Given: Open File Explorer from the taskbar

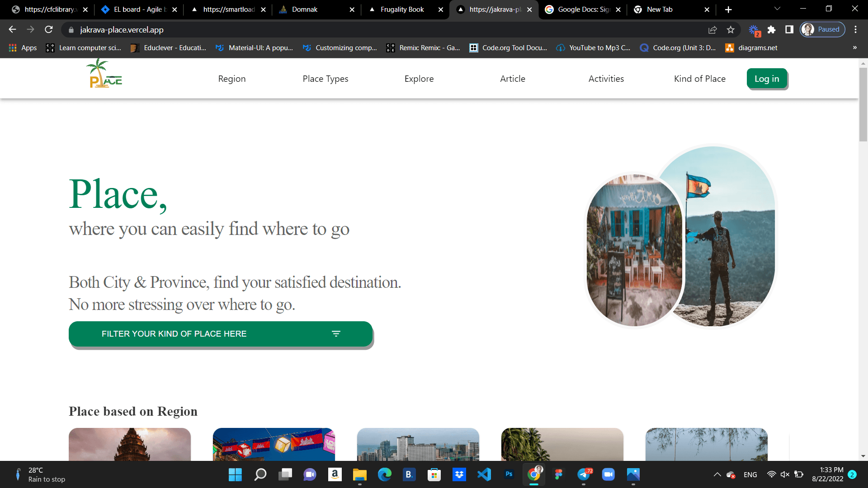Looking at the screenshot, I should pyautogui.click(x=360, y=474).
